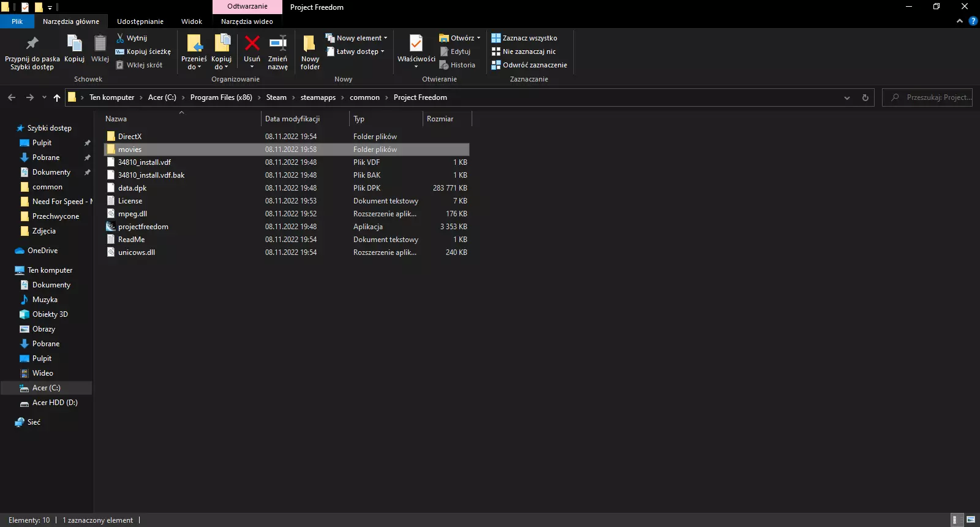This screenshot has width=980, height=527.
Task: Switch to large icons view in status bar
Action: coord(971,520)
